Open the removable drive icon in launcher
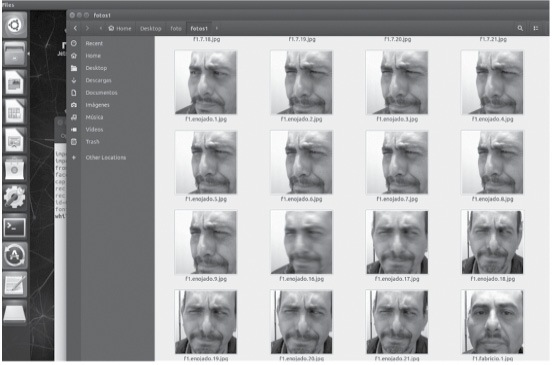 tap(15, 313)
